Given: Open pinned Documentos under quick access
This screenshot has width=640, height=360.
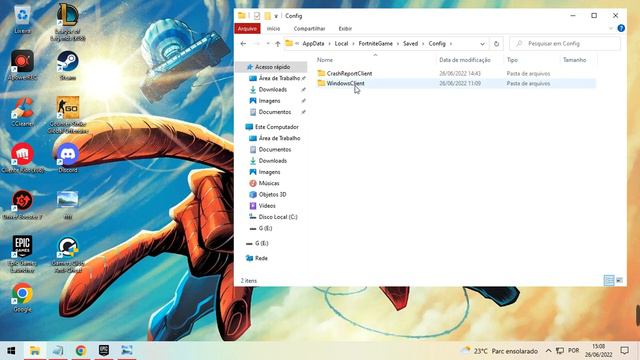Looking at the screenshot, I should 274,112.
